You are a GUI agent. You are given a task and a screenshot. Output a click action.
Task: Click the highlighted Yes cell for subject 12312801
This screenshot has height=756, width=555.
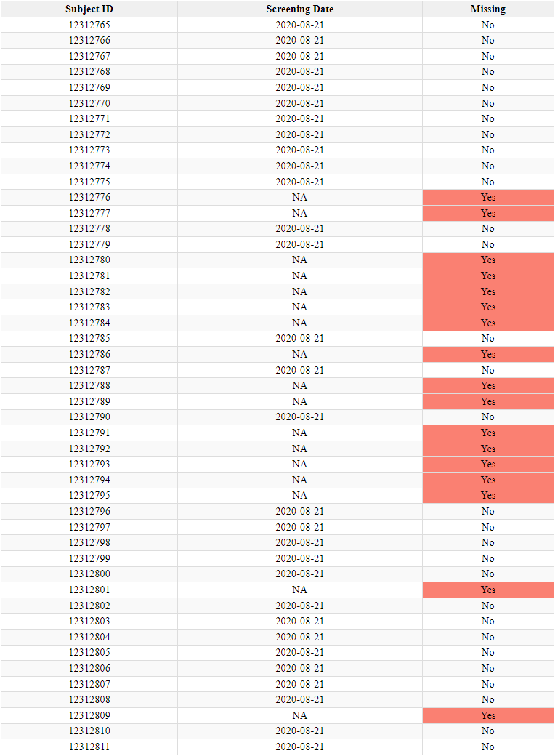point(487,590)
